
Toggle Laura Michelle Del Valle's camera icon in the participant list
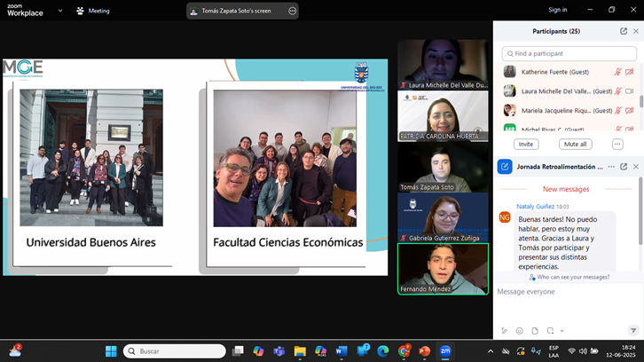coord(629,91)
